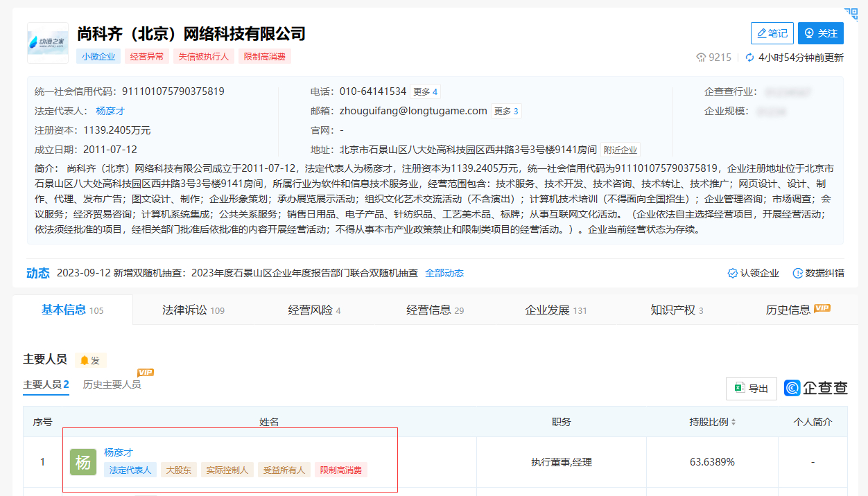Click the 63.6389% shareholding cell

click(712, 462)
